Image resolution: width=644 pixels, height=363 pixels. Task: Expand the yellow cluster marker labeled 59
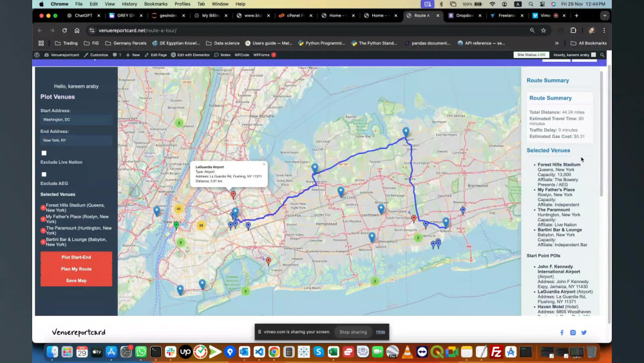pos(201,225)
